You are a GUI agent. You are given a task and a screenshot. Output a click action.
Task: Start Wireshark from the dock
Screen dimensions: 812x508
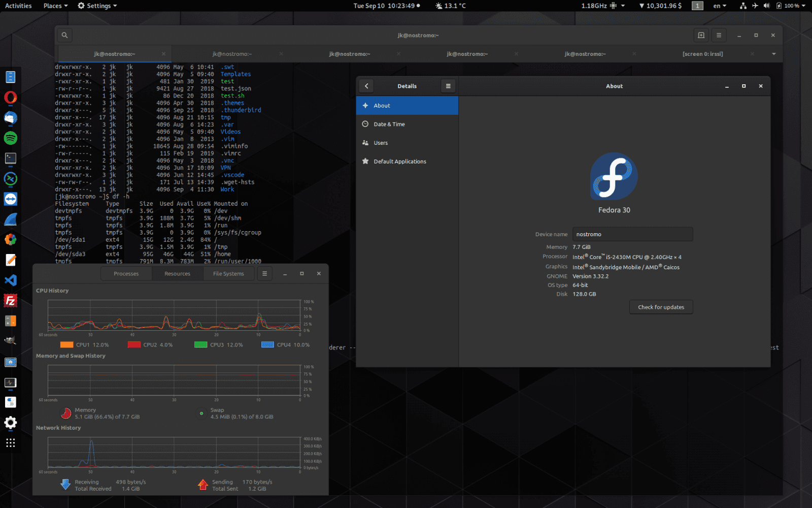(10, 218)
